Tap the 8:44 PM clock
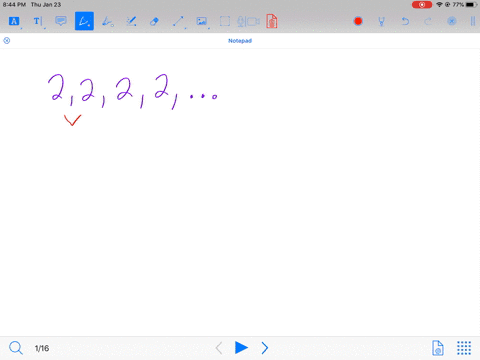 point(14,5)
